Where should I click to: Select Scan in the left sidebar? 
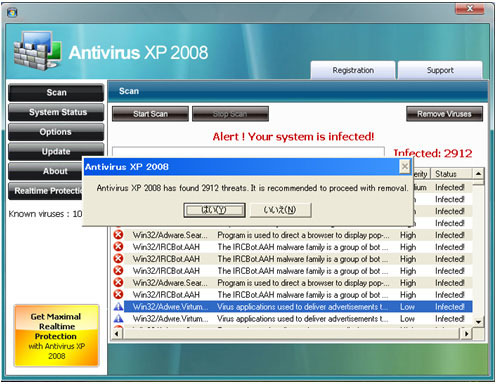56,93
